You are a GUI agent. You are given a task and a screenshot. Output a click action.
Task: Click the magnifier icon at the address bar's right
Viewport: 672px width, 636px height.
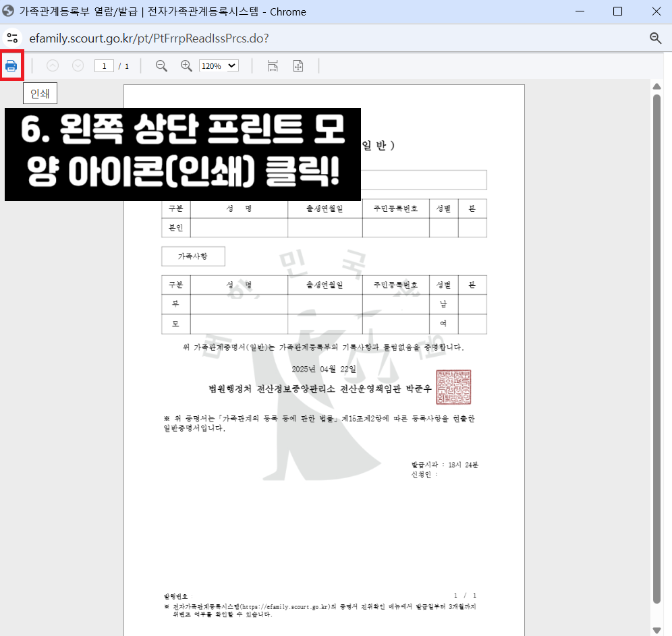point(655,38)
